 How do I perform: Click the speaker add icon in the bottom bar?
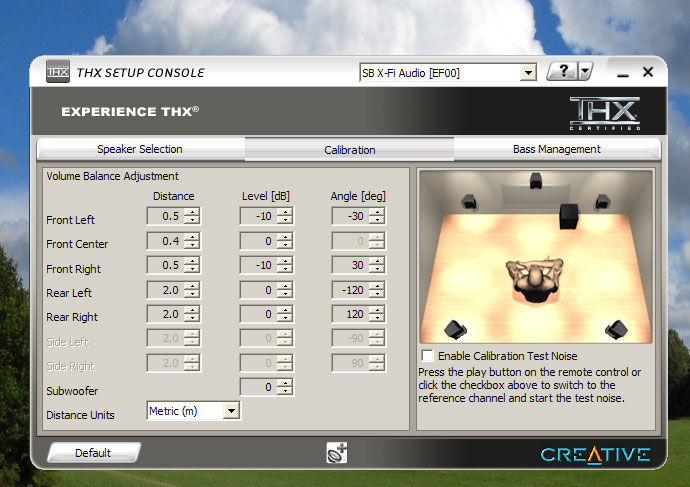(x=337, y=453)
